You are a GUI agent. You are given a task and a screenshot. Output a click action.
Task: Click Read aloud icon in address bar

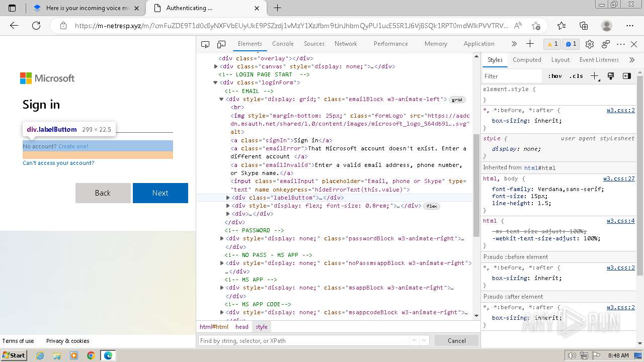coord(518,26)
